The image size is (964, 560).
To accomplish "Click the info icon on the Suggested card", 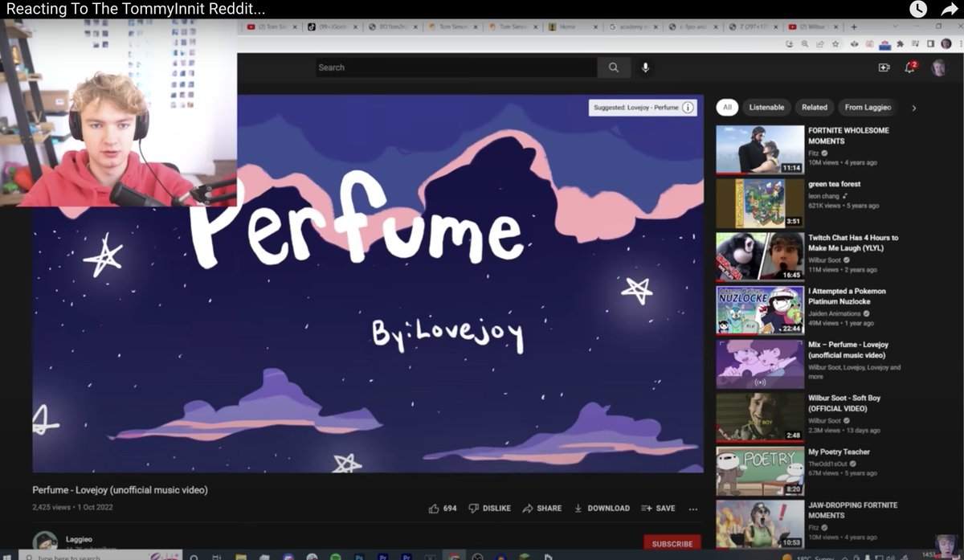I will [x=688, y=108].
